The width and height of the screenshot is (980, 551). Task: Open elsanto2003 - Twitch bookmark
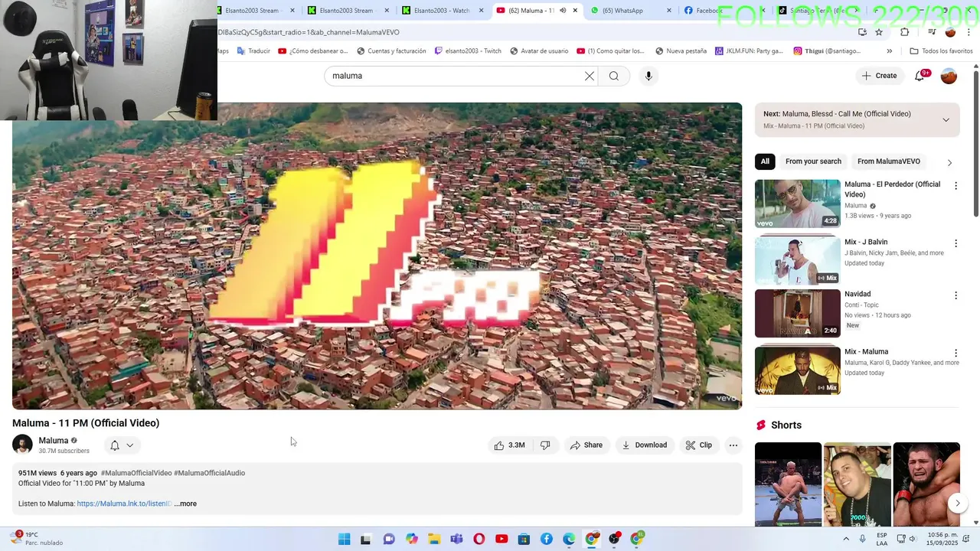[x=468, y=51]
